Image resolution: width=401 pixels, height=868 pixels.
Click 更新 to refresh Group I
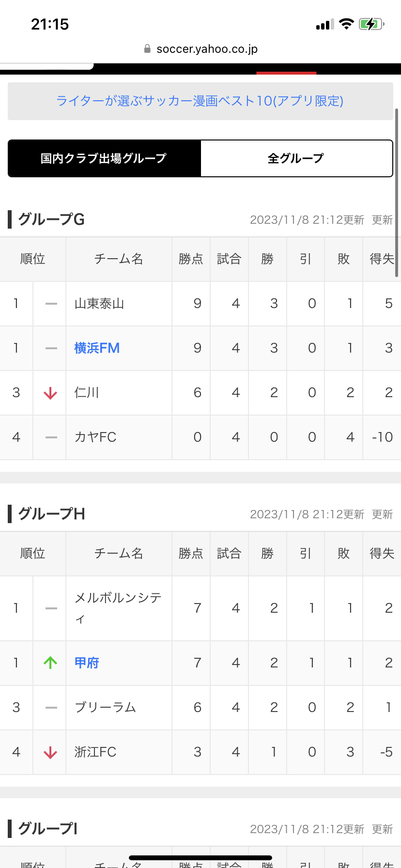tap(382, 829)
